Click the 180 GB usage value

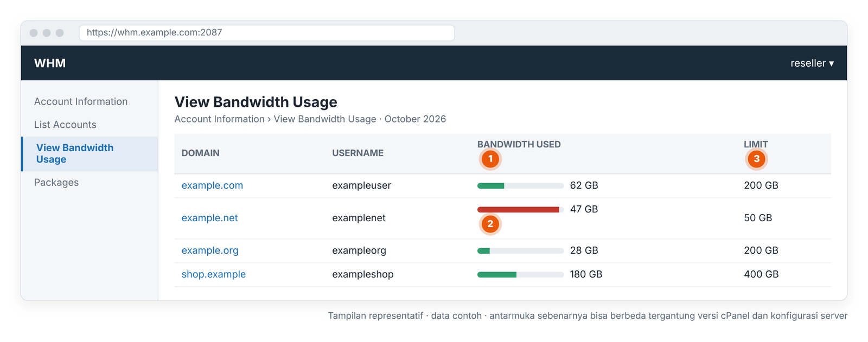click(x=586, y=274)
